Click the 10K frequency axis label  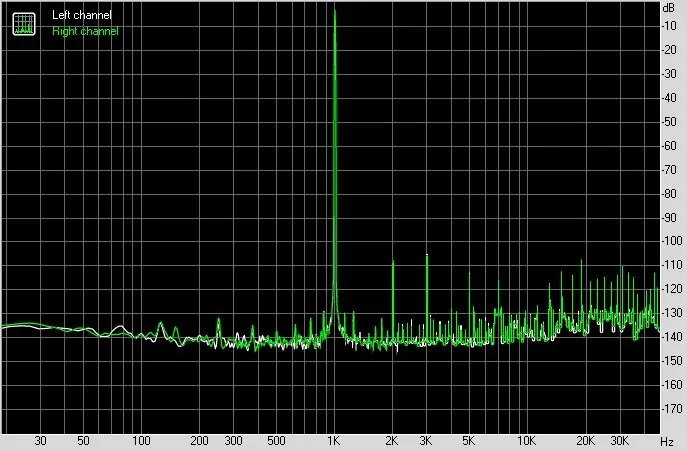[526, 441]
